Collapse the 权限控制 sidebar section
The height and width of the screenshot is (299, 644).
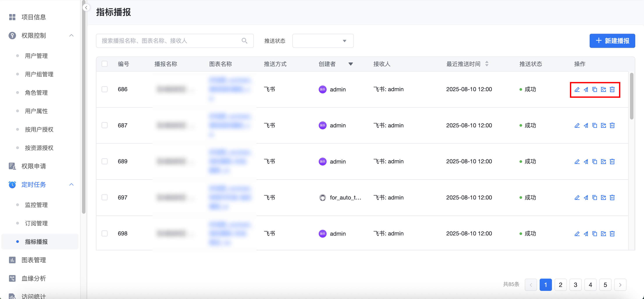coord(71,36)
